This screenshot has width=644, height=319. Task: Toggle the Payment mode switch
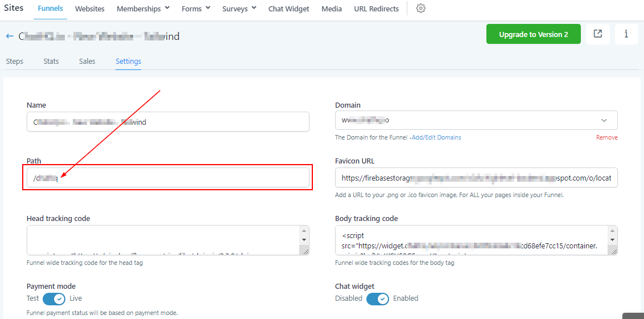tap(54, 298)
